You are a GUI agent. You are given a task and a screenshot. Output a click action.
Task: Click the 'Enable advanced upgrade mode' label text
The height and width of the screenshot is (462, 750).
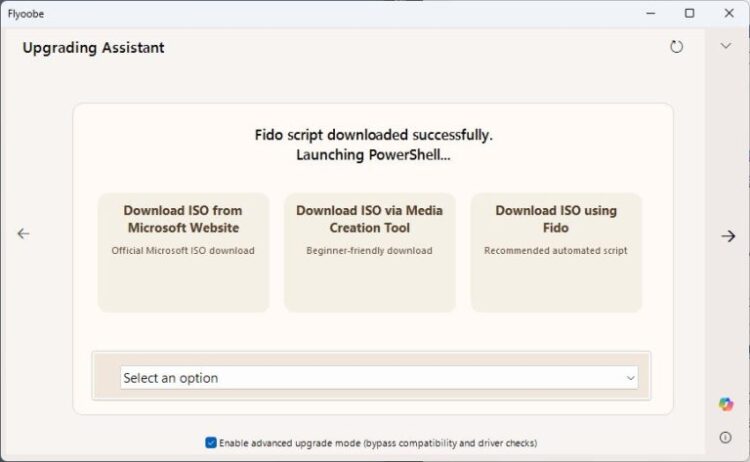coord(378,442)
